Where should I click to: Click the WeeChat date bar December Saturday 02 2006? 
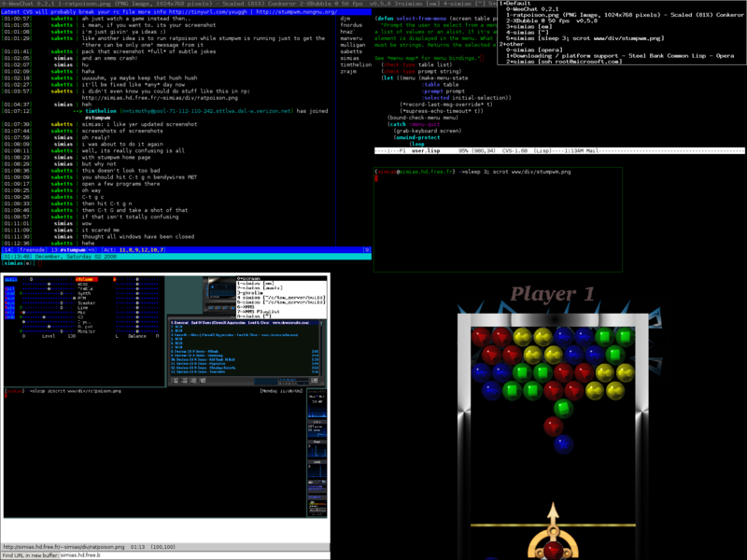pos(186,256)
